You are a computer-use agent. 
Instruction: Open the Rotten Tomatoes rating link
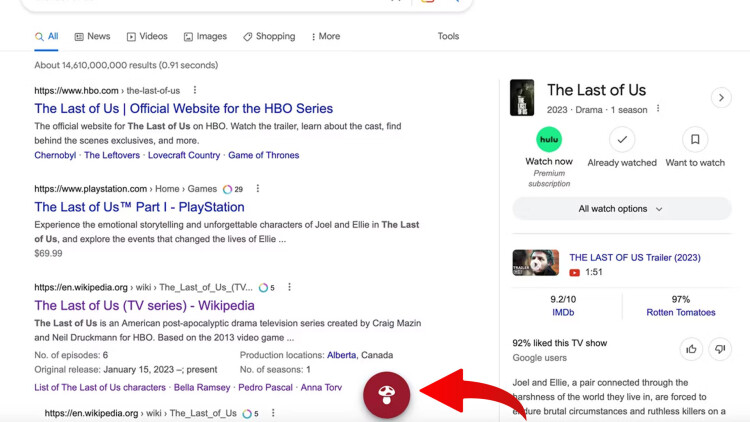tap(681, 312)
